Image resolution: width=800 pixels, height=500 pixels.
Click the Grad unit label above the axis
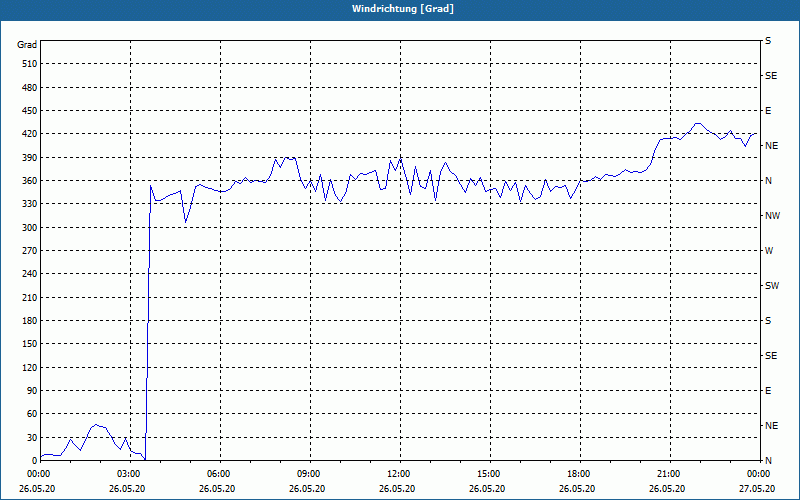pyautogui.click(x=27, y=45)
